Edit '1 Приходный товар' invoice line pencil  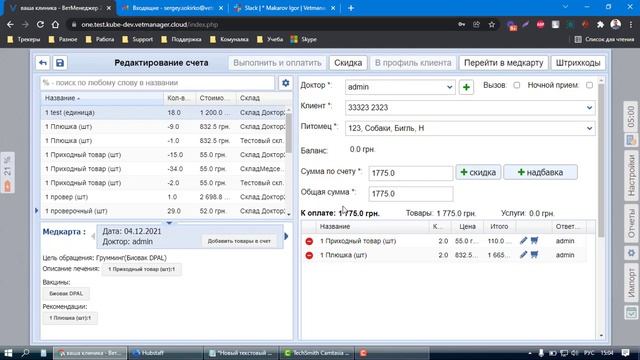point(523,241)
